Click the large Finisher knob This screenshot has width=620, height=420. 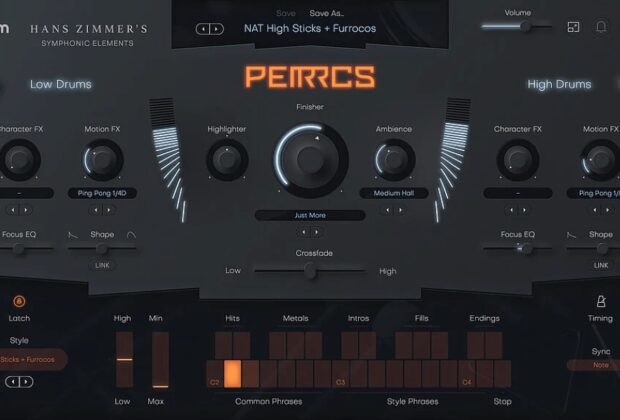[310, 160]
